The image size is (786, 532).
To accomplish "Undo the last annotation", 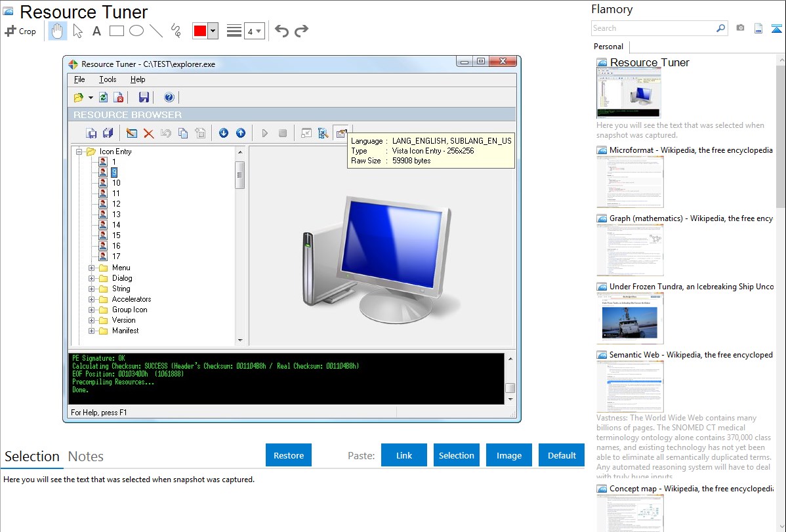I will pos(281,31).
